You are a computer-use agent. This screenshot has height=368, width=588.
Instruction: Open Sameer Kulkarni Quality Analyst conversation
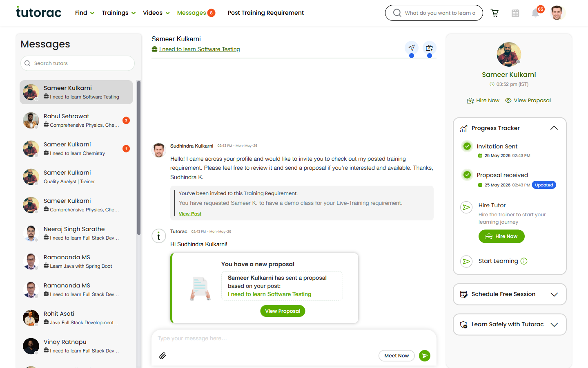76,177
